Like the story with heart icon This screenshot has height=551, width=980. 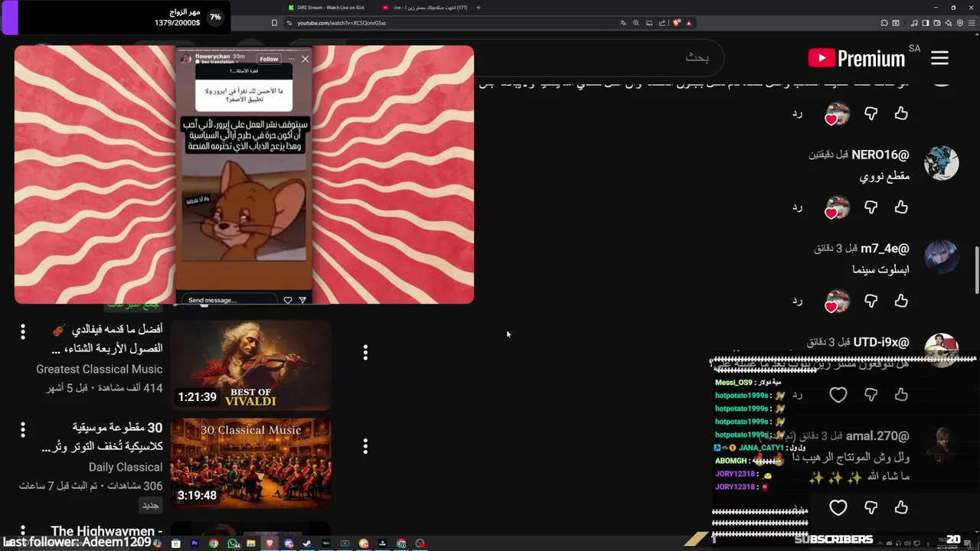(x=288, y=300)
